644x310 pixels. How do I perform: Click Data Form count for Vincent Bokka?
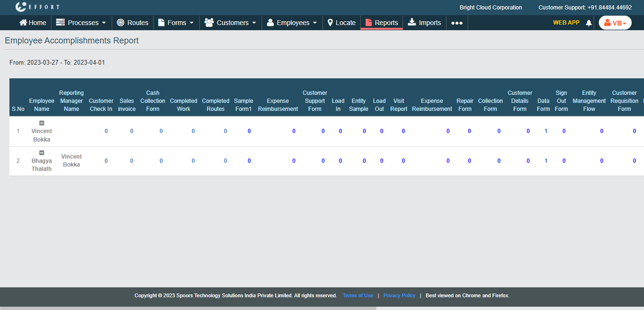(x=546, y=131)
